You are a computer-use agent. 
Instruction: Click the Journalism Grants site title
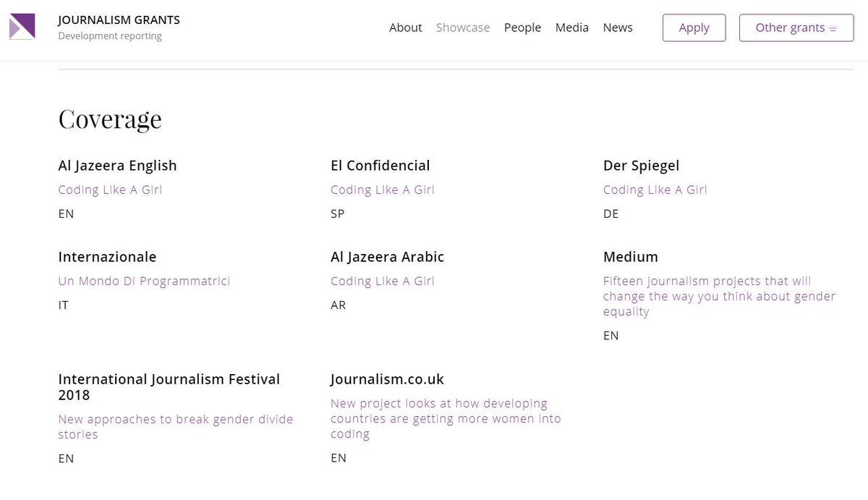pos(119,20)
